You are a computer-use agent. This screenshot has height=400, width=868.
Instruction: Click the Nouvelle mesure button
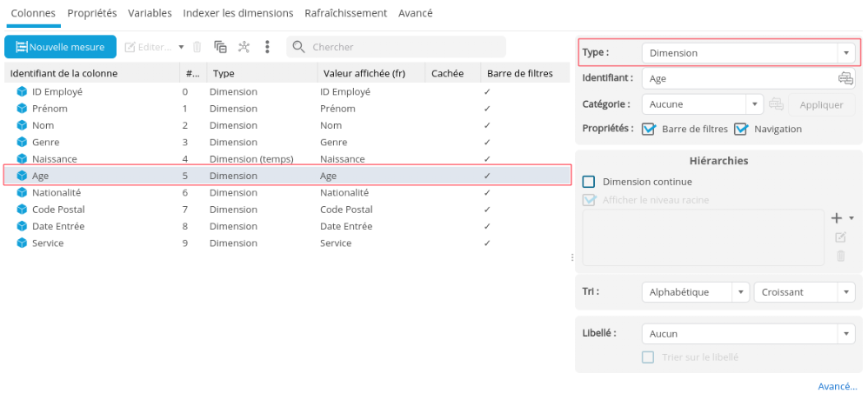[60, 47]
